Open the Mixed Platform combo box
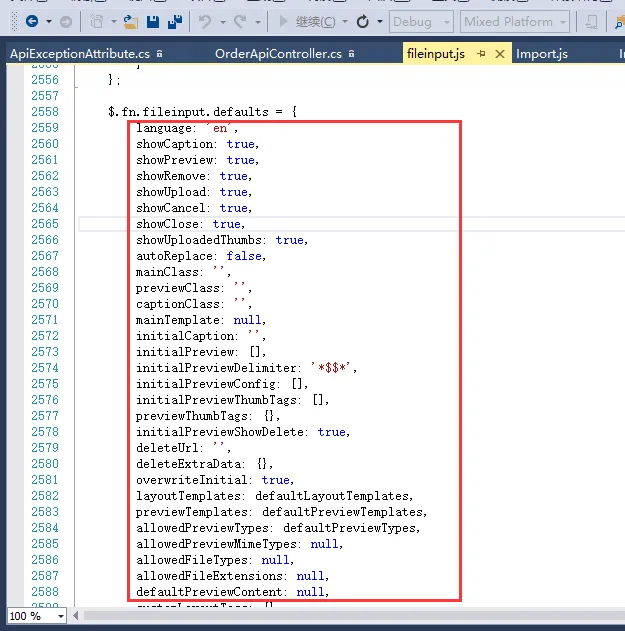Viewport: 625px width, 631px height. 515,21
